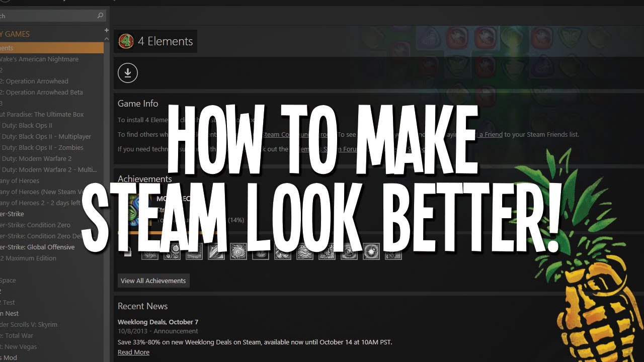Select 'Heroes 2 - 2 days left' entry
The width and height of the screenshot is (644, 362).
point(40,203)
